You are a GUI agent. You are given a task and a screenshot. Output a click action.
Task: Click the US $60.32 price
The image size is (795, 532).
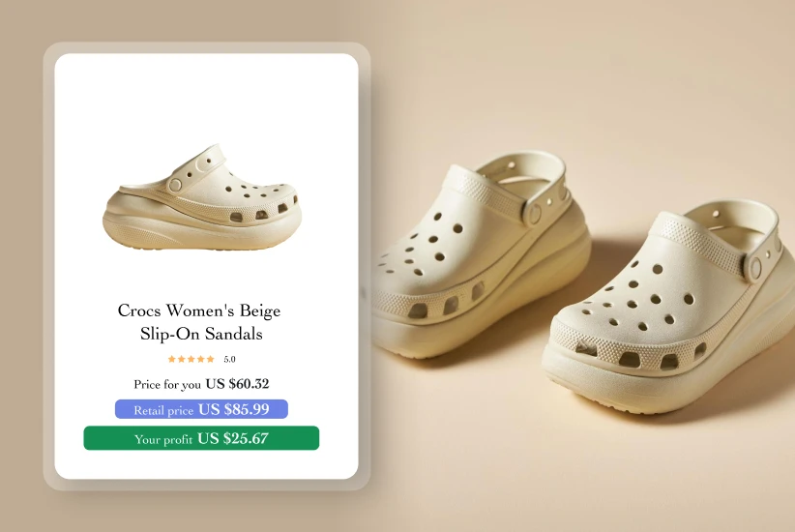(237, 383)
